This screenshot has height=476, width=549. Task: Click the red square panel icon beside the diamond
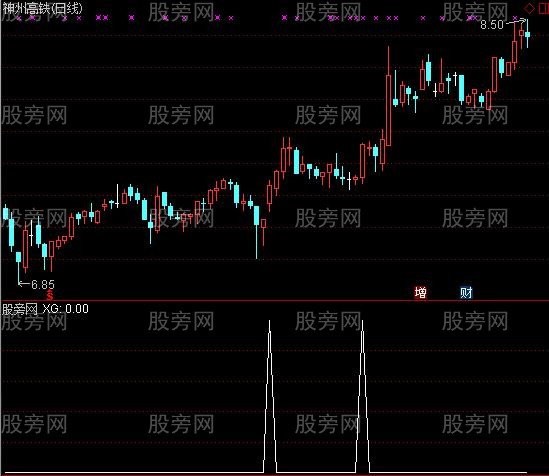click(x=543, y=8)
